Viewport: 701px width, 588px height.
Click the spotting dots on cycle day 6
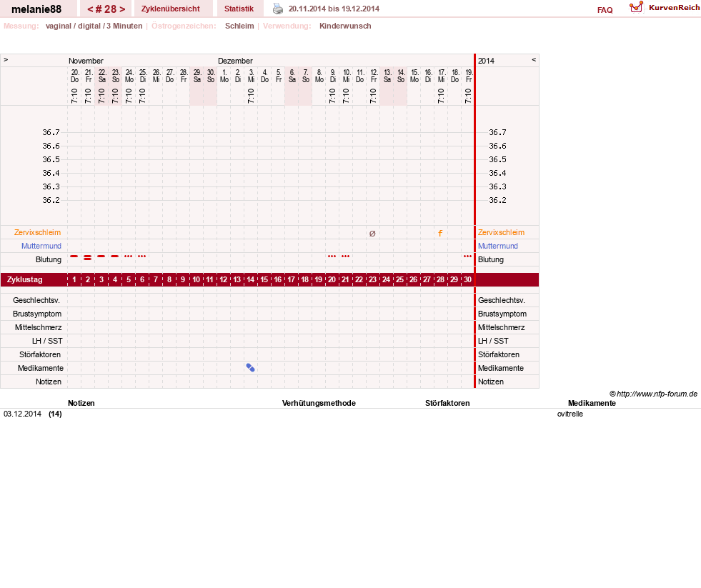pyautogui.click(x=141, y=256)
